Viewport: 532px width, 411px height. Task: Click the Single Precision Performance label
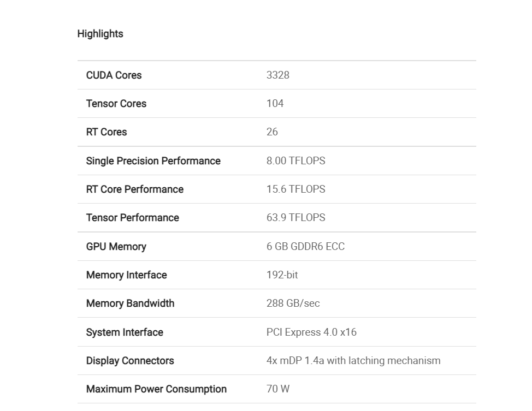pyautogui.click(x=153, y=161)
